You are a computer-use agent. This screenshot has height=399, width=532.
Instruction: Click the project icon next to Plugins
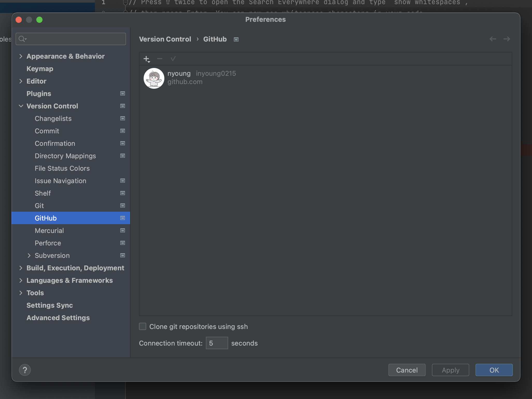click(x=123, y=93)
